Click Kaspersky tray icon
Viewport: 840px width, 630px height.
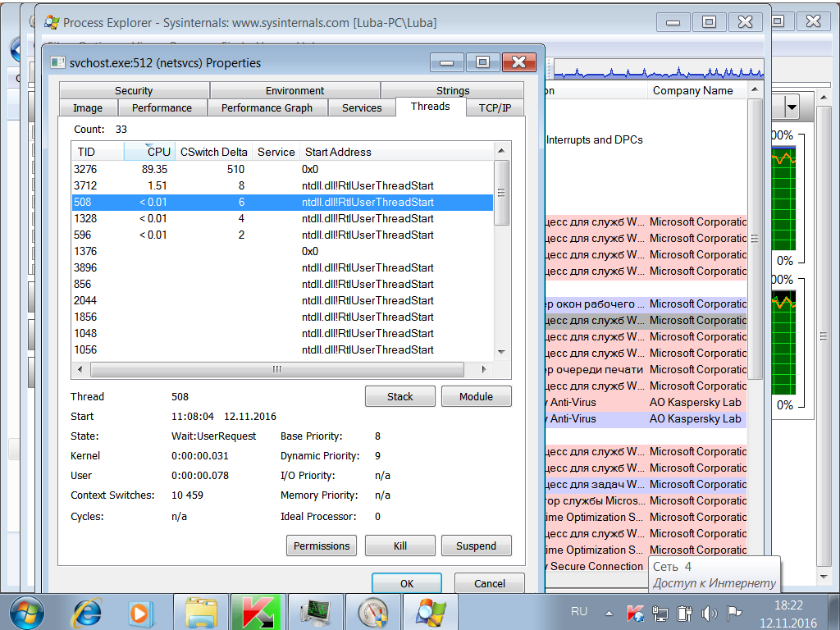(635, 613)
